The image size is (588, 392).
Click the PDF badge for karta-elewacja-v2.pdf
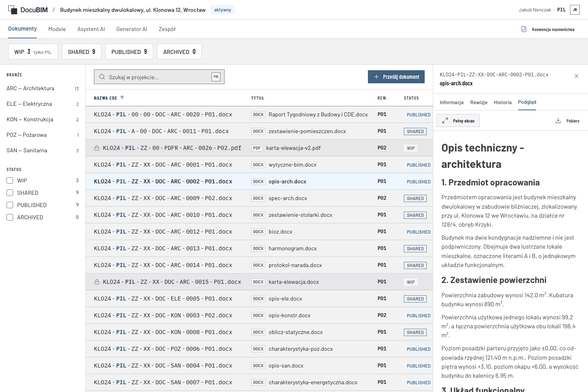tap(257, 148)
